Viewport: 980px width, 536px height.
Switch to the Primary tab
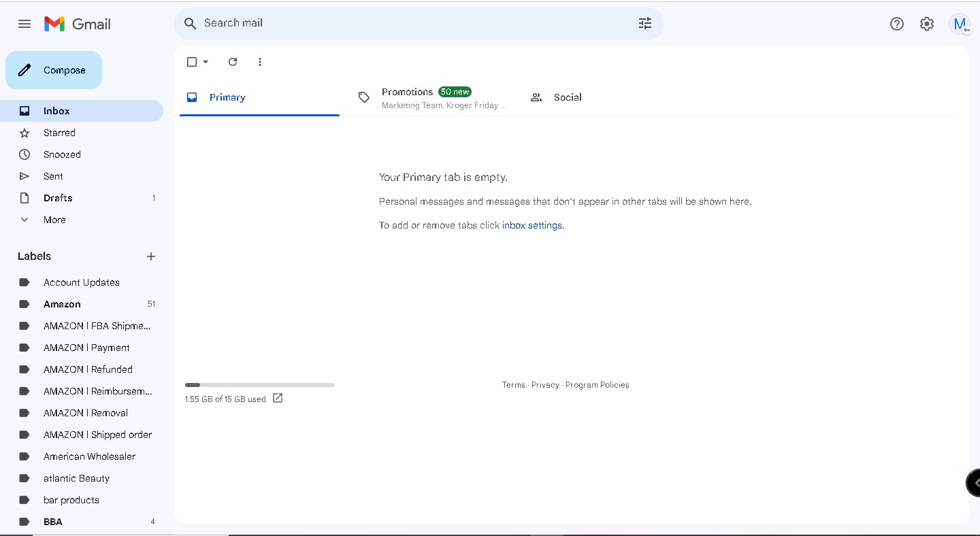coord(259,97)
